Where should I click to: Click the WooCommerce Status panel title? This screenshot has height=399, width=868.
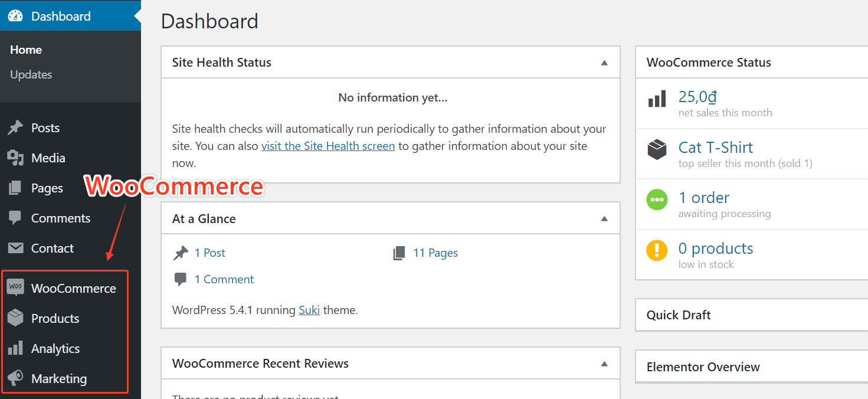(709, 63)
